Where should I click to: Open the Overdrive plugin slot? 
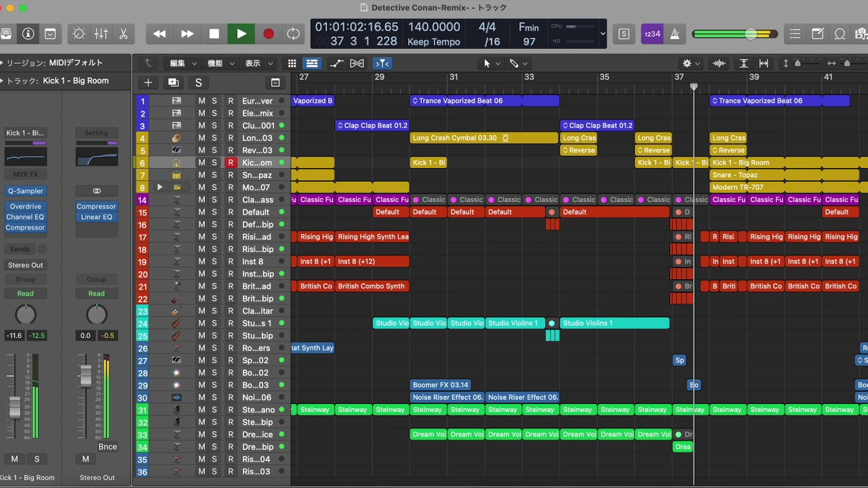pos(25,206)
